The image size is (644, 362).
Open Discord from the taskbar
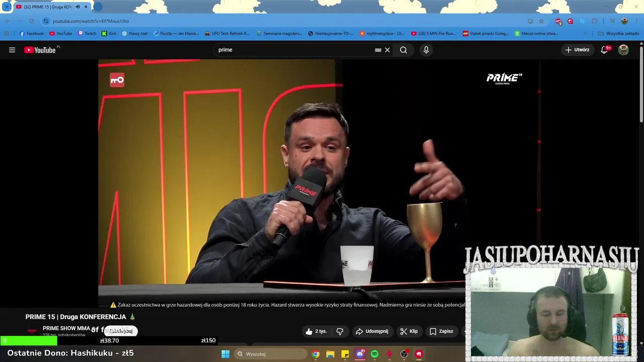tap(360, 354)
